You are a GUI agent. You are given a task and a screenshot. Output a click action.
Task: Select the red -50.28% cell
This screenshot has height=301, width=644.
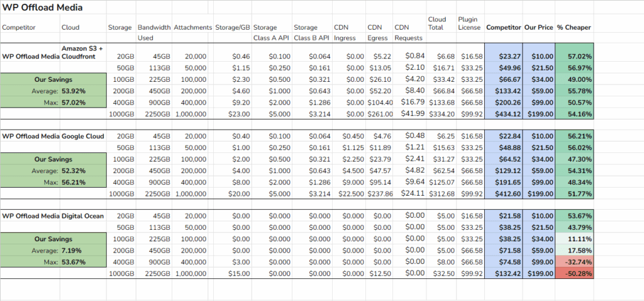point(574,273)
